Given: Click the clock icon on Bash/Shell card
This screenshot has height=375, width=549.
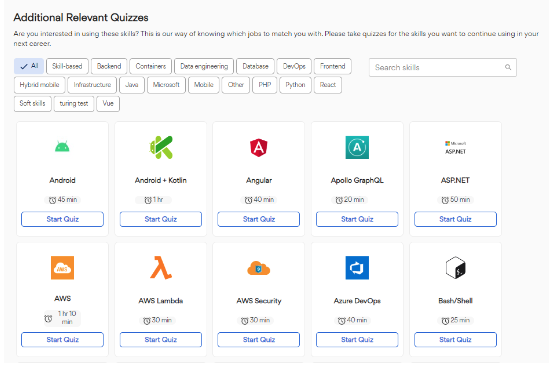Looking at the screenshot, I should [x=445, y=321].
